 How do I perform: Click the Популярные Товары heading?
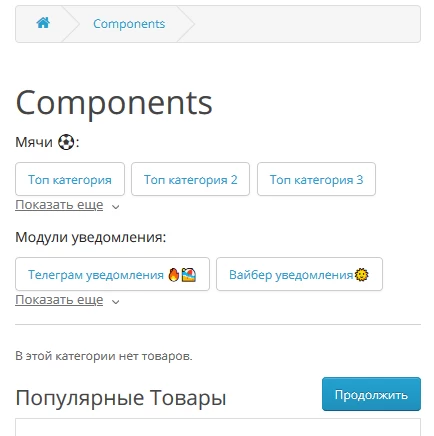[x=121, y=398]
